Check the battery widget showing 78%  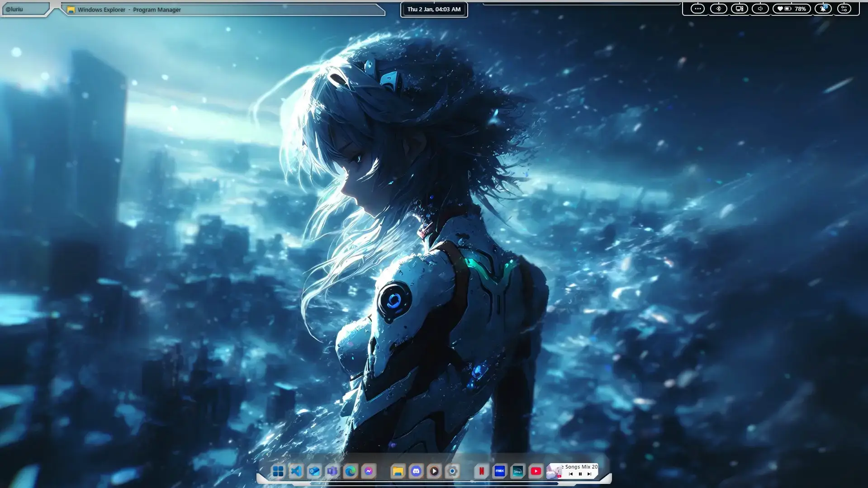792,8
